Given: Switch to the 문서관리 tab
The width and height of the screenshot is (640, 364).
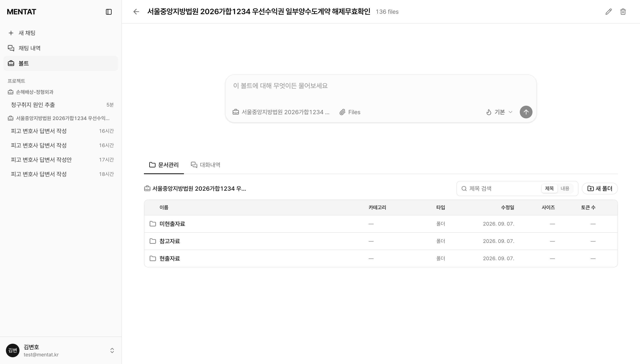Looking at the screenshot, I should coord(164,165).
